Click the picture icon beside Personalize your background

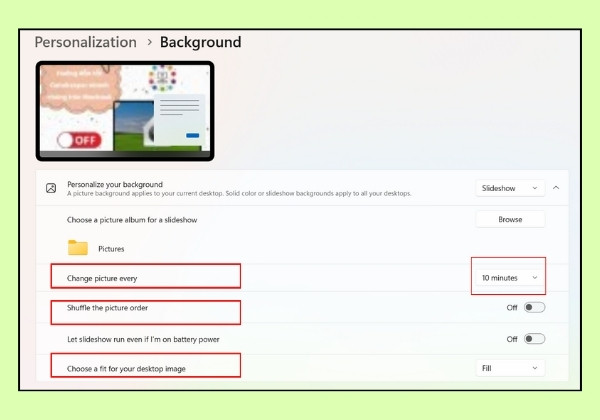tap(51, 188)
